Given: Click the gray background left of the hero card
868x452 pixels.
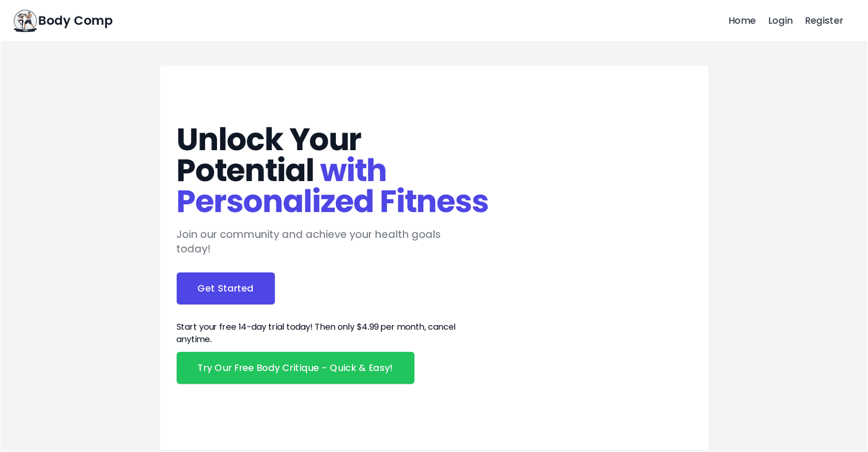Looking at the screenshot, I should (x=81, y=244).
